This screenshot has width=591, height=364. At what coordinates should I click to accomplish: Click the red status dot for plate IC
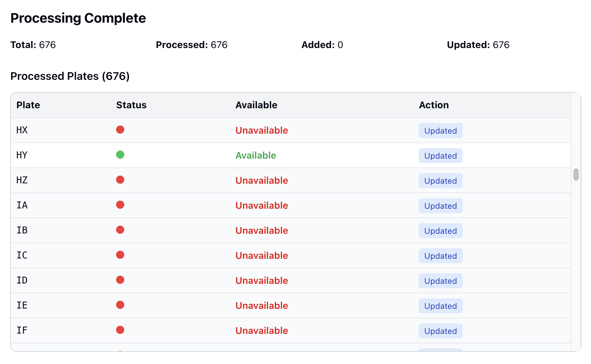pyautogui.click(x=120, y=255)
